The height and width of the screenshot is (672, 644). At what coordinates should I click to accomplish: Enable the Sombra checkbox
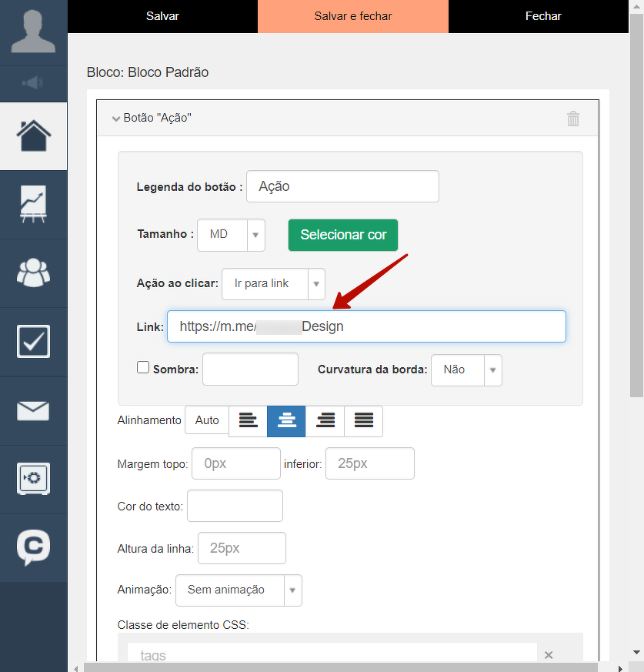point(143,368)
